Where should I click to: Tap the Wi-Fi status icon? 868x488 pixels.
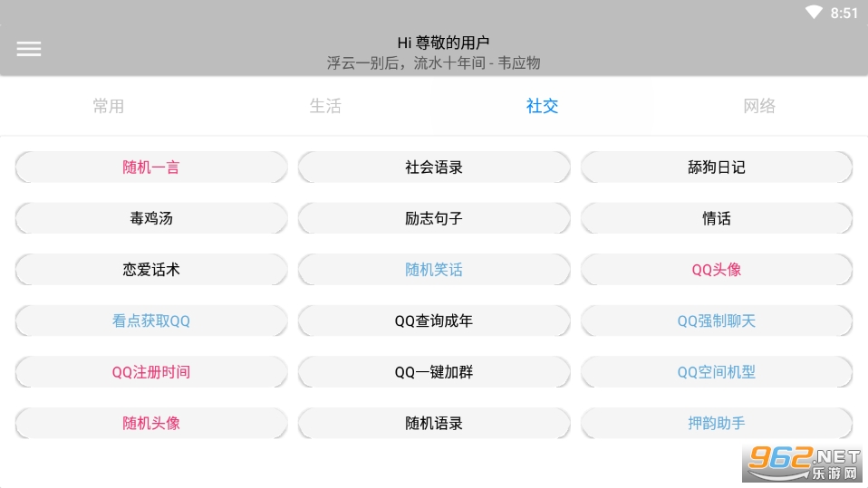click(814, 13)
